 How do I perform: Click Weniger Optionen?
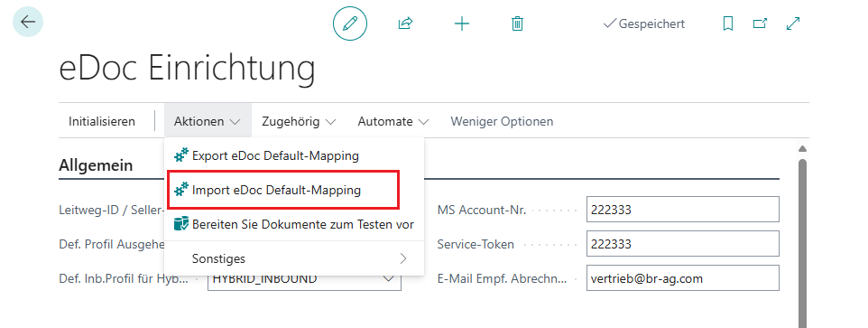point(502,121)
